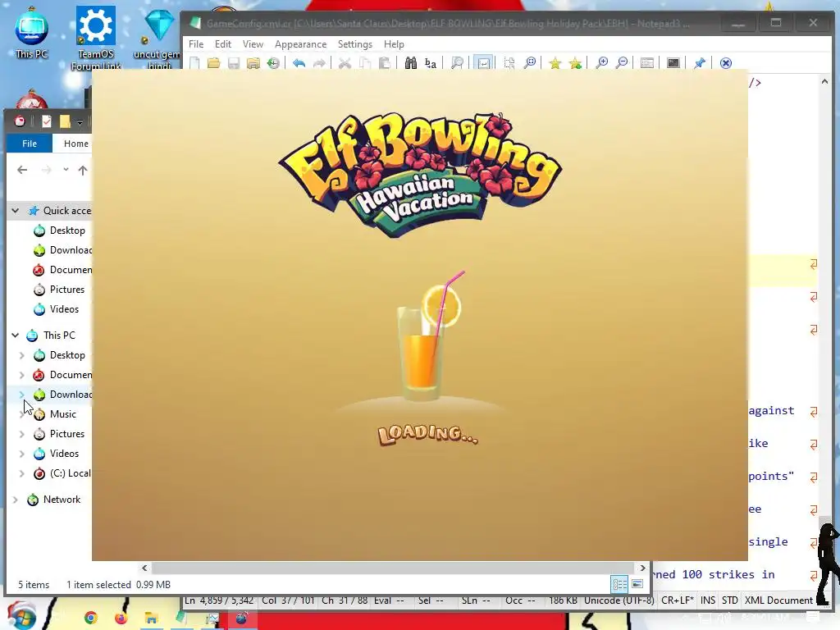This screenshot has height=630, width=840.
Task: Open Firefox from the taskbar
Action: coord(121,618)
